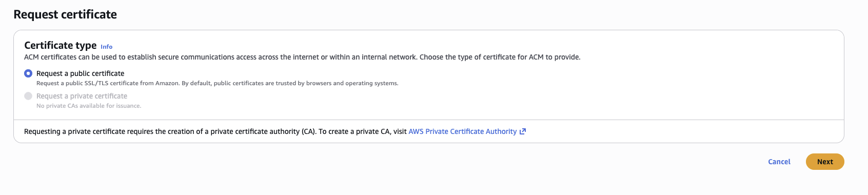This screenshot has height=195, width=868.
Task: Open the Info link beside Certificate type
Action: point(106,47)
